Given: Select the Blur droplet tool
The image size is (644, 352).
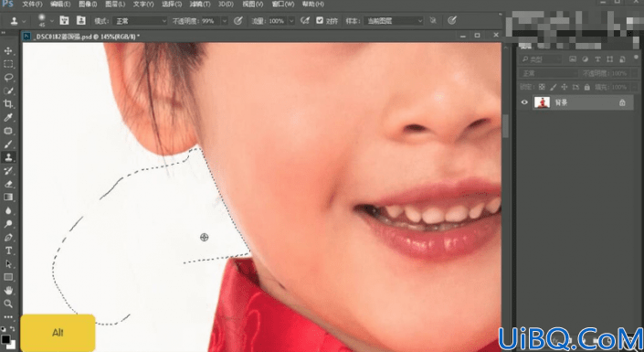Looking at the screenshot, I should [x=8, y=210].
